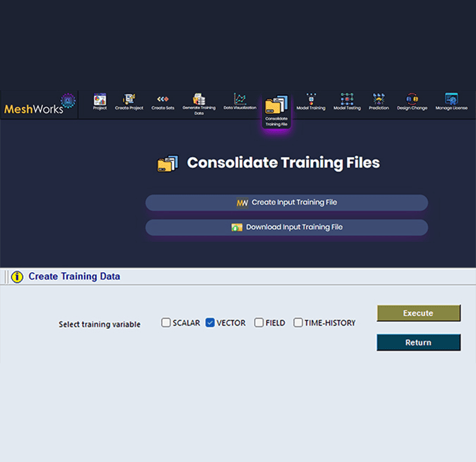Image resolution: width=476 pixels, height=462 pixels.
Task: Click Create Input Training File
Action: (x=286, y=202)
